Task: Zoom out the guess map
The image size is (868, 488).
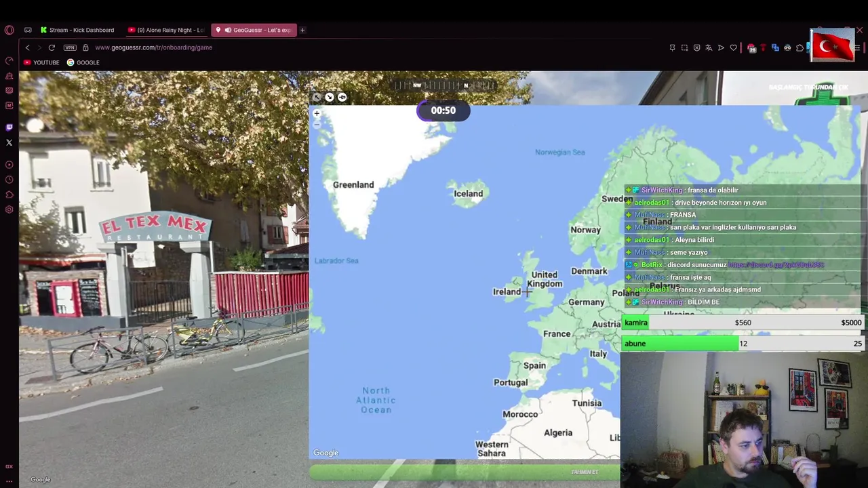Action: tap(317, 125)
